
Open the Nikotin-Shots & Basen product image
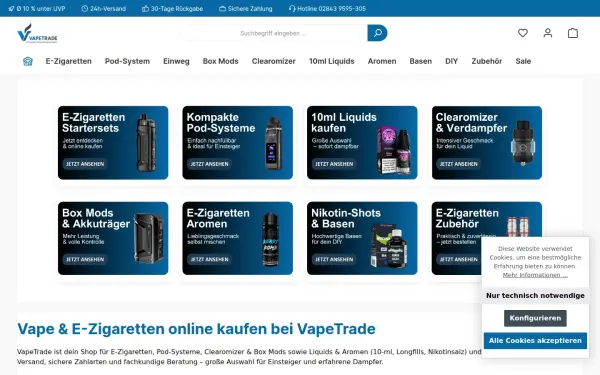tap(388, 246)
